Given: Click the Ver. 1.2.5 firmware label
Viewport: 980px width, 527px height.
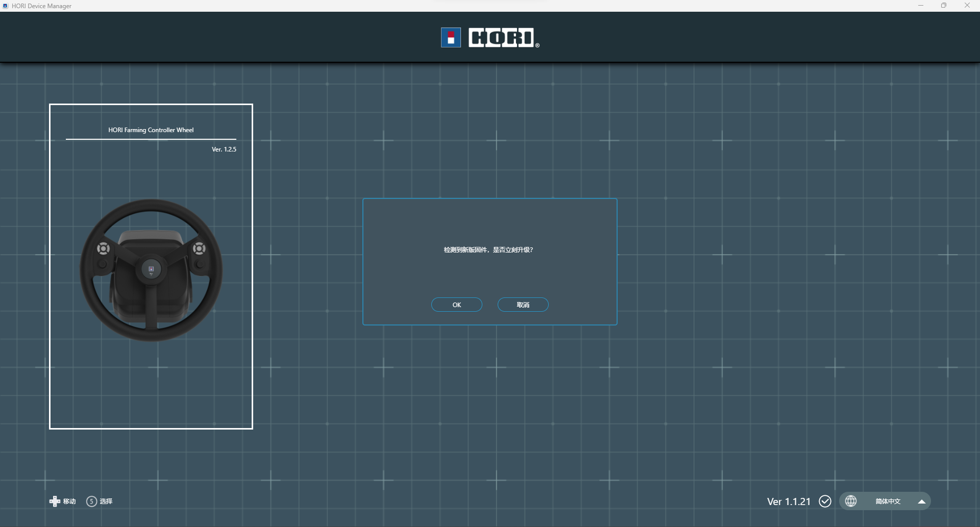Looking at the screenshot, I should click(224, 149).
